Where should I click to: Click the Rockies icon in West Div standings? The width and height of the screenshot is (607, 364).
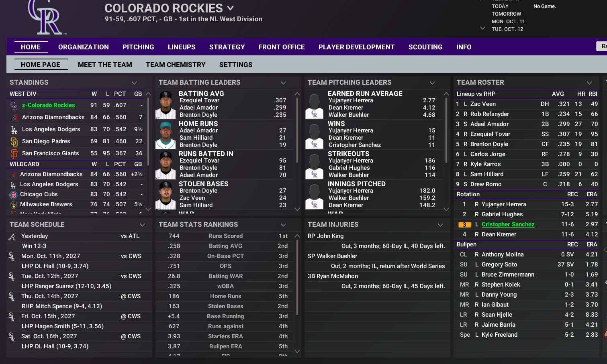[x=14, y=106]
